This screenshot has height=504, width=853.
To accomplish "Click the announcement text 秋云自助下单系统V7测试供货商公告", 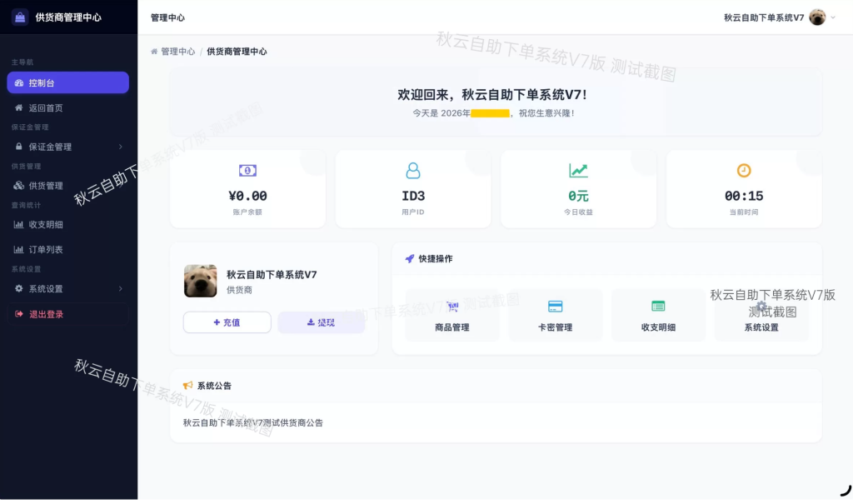I will pyautogui.click(x=253, y=422).
